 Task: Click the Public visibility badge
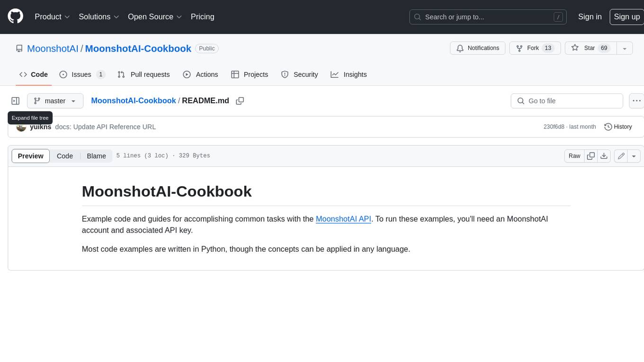pyautogui.click(x=207, y=48)
